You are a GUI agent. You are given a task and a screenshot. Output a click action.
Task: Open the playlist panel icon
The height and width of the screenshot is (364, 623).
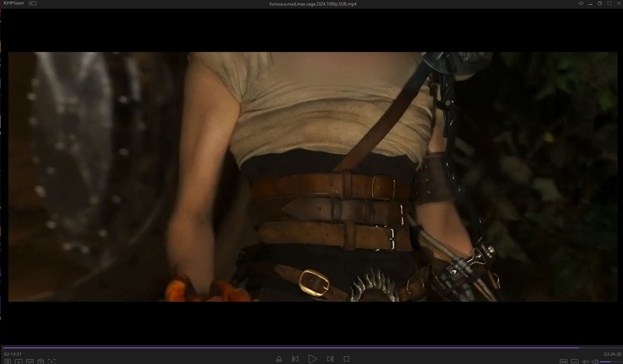pos(7,361)
